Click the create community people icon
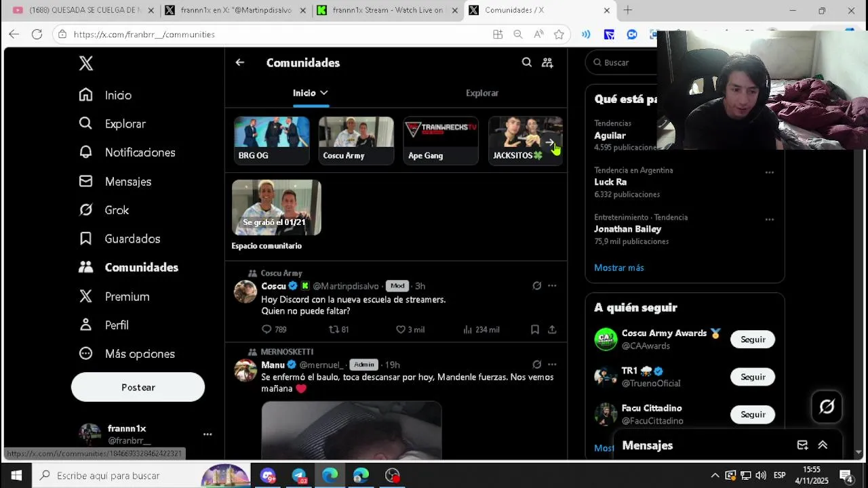The image size is (868, 488). pyautogui.click(x=547, y=62)
